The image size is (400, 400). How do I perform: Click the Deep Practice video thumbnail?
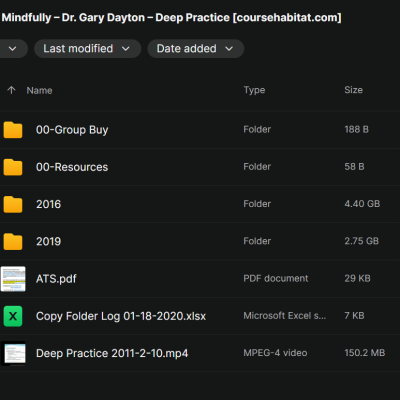coord(13,353)
